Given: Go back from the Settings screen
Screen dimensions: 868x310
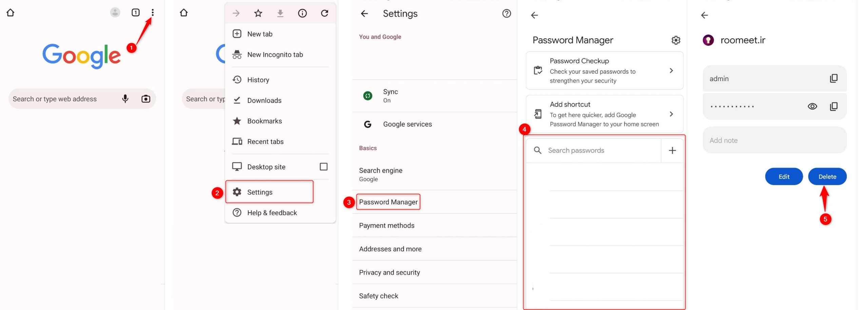Looking at the screenshot, I should coord(364,14).
